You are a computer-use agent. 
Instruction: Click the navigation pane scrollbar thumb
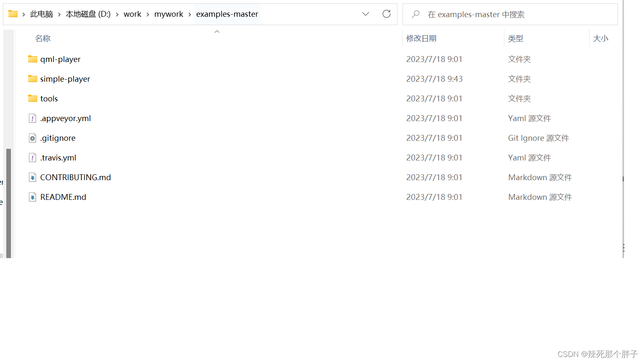coord(8,203)
